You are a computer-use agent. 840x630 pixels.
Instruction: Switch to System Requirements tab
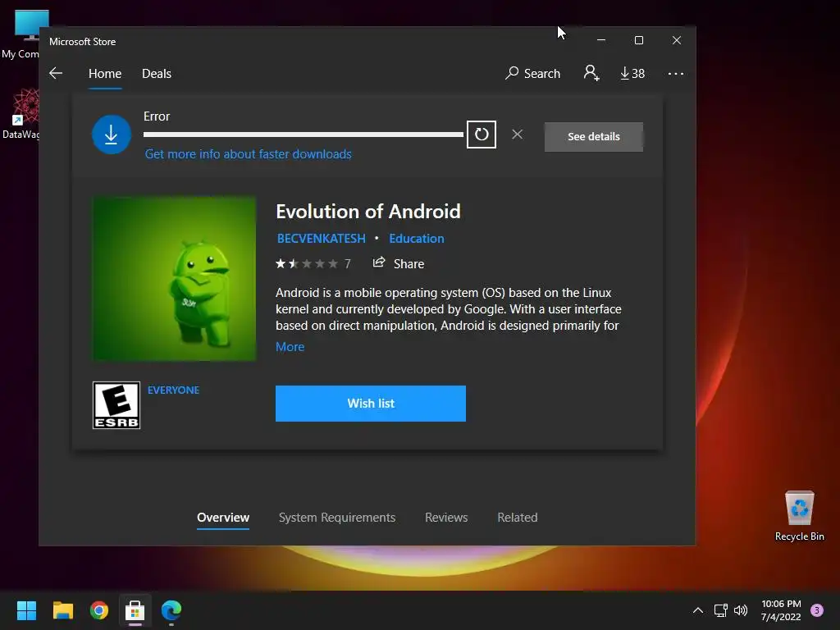tap(337, 518)
